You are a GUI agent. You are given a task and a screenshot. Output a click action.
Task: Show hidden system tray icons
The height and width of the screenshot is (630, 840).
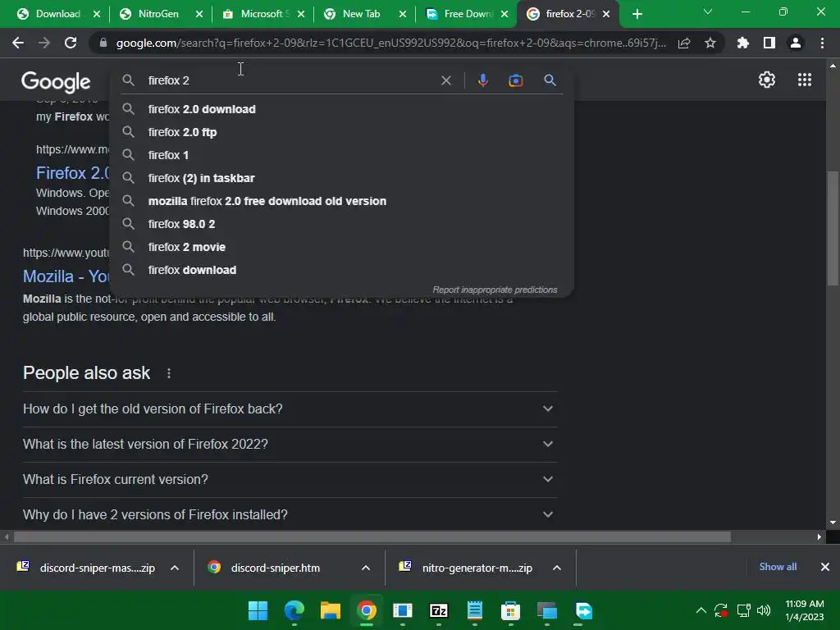click(701, 610)
